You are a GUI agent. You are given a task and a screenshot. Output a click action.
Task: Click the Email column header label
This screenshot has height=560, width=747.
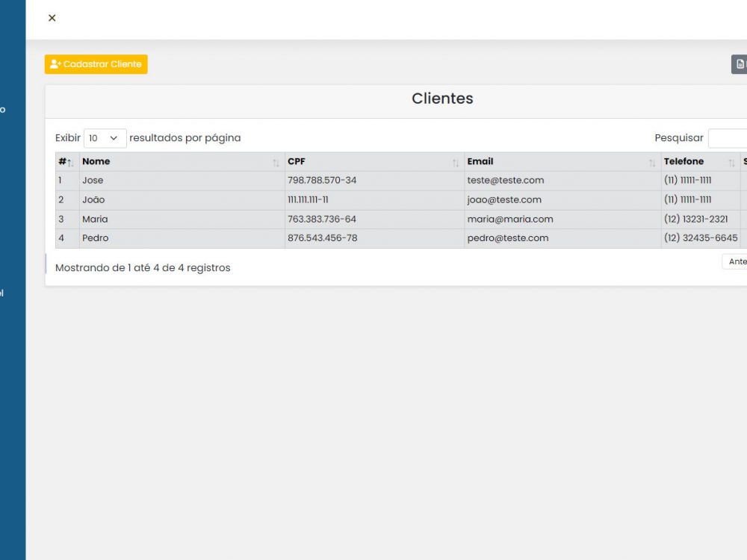tap(480, 161)
